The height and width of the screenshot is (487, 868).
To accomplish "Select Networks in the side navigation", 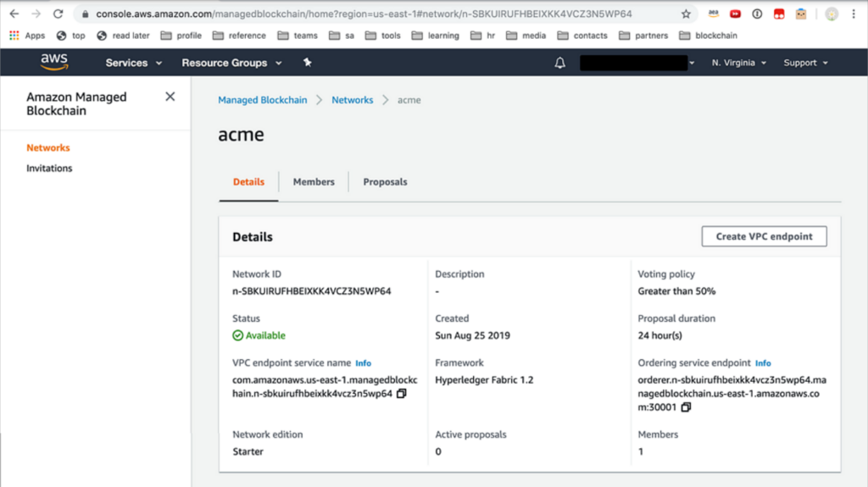I will coord(48,147).
